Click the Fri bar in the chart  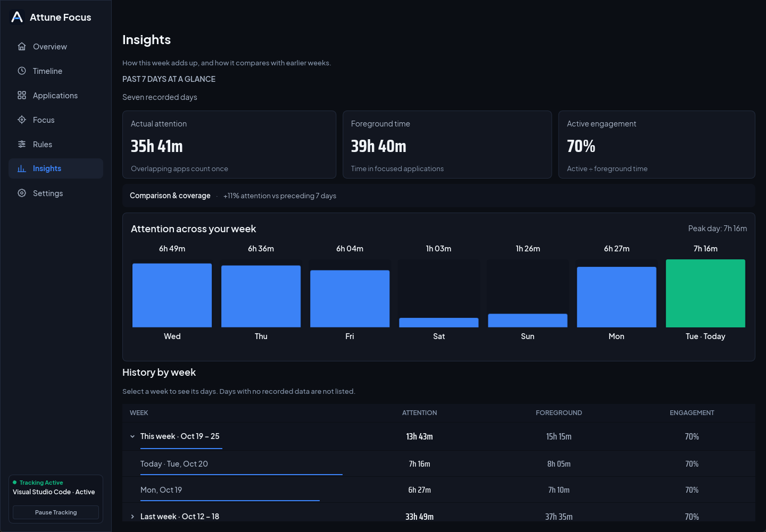click(x=350, y=299)
